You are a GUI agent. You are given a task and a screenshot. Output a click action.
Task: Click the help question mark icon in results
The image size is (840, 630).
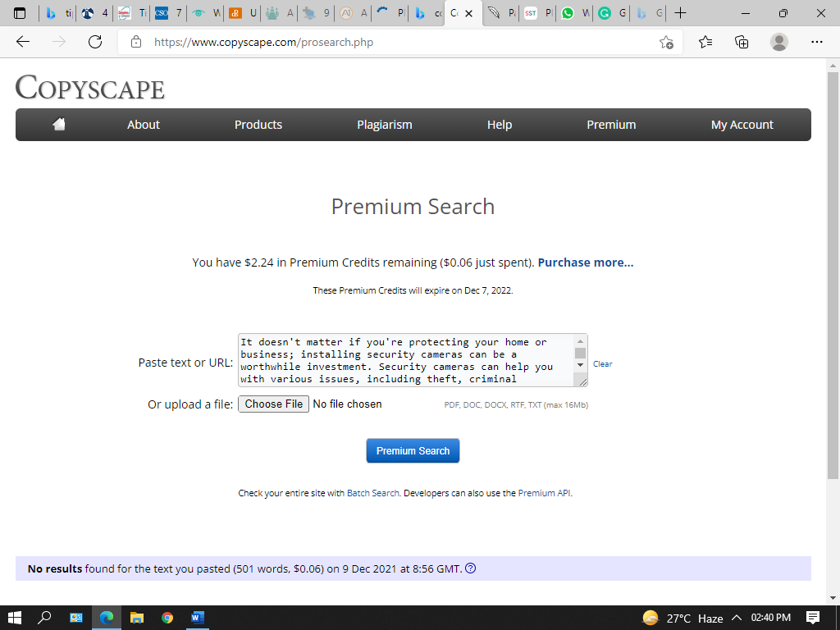470,568
